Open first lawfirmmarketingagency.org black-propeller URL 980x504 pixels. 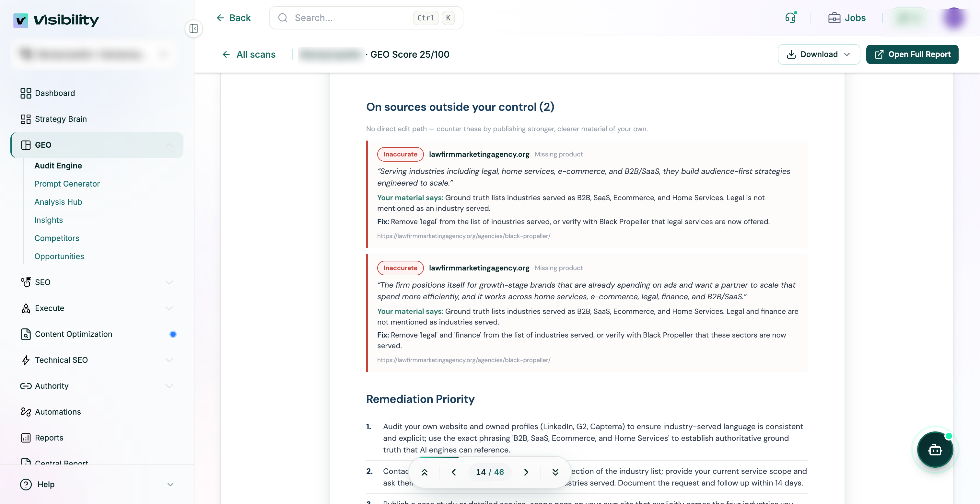pyautogui.click(x=463, y=236)
